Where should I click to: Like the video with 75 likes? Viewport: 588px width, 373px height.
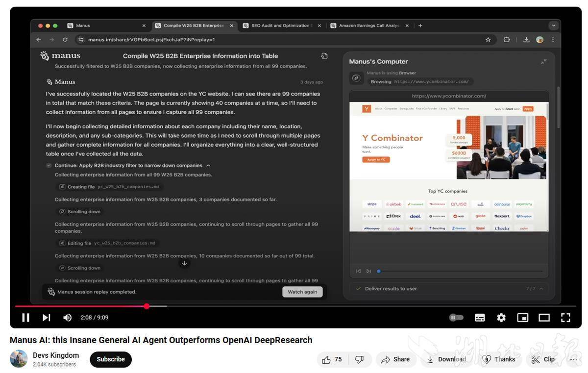point(332,359)
